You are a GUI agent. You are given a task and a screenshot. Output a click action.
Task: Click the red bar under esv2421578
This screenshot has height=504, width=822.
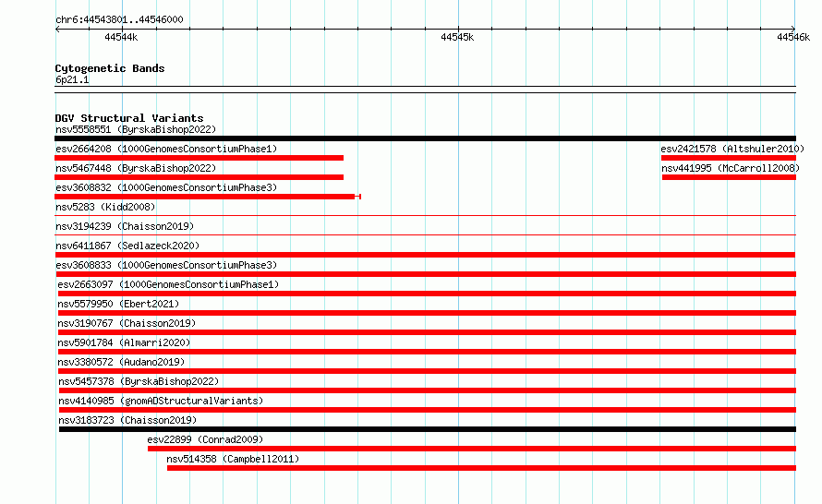[x=729, y=158]
